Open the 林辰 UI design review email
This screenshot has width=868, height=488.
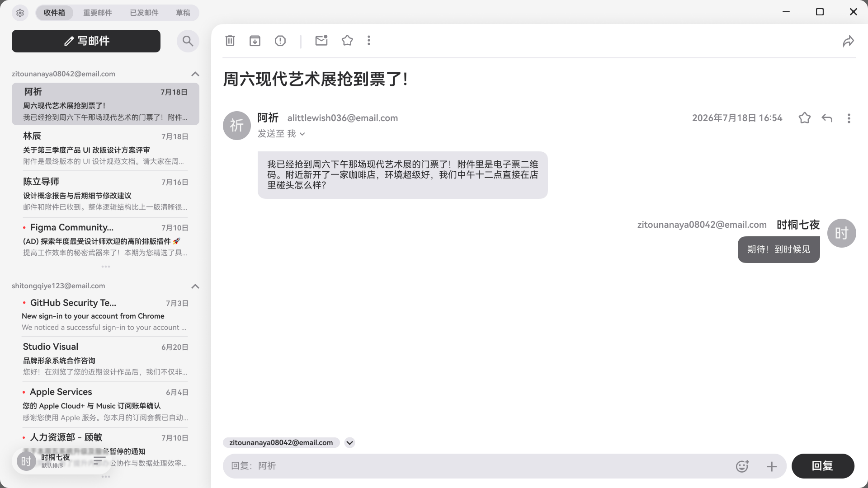click(105, 148)
